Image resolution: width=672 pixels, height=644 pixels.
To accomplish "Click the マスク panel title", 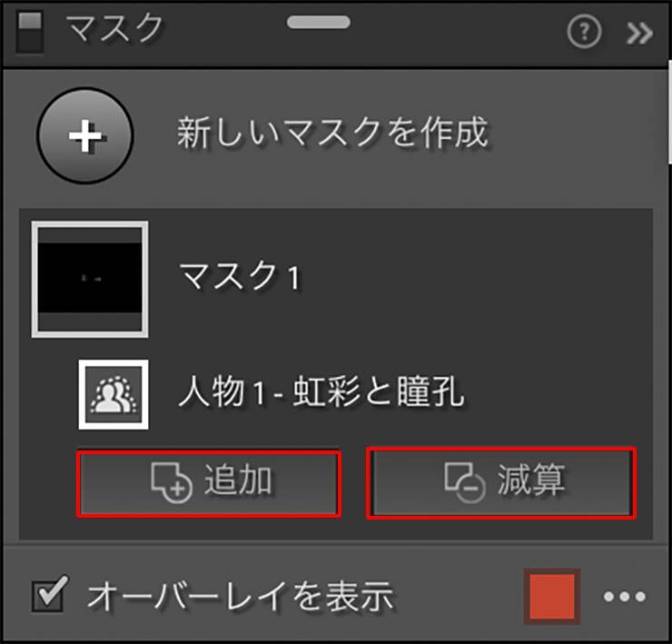I will click(x=114, y=28).
